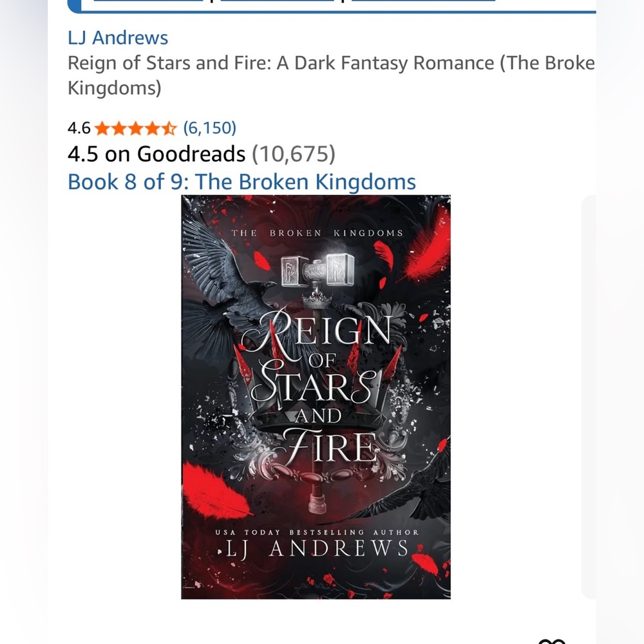The width and height of the screenshot is (644, 644).
Task: Open the Reign of Stars and Fire cover image
Action: (316, 397)
